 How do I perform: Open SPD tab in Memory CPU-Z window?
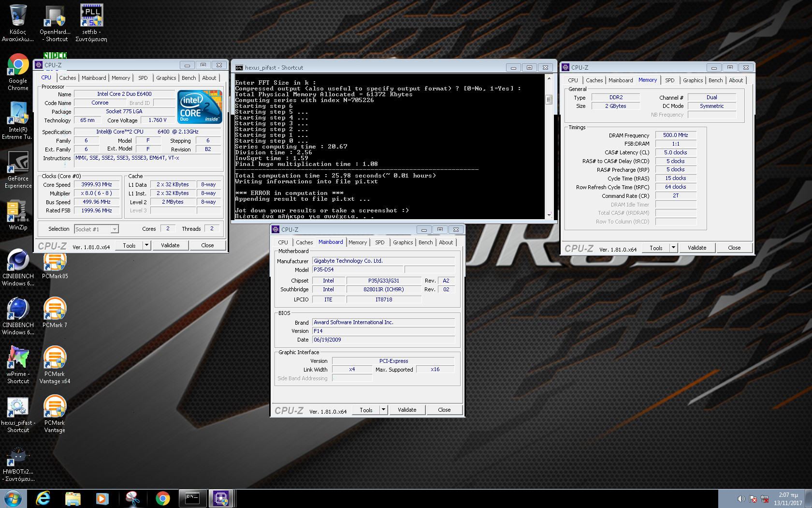point(669,80)
